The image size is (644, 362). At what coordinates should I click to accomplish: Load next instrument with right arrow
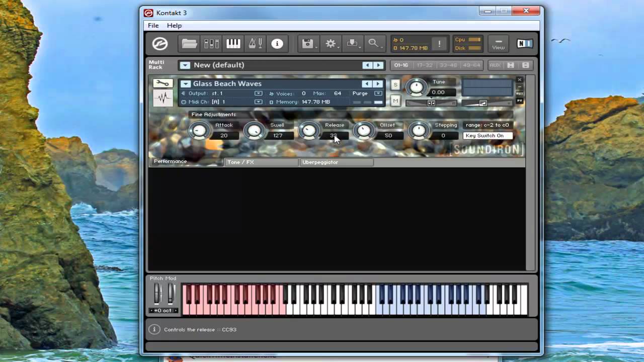(x=378, y=83)
